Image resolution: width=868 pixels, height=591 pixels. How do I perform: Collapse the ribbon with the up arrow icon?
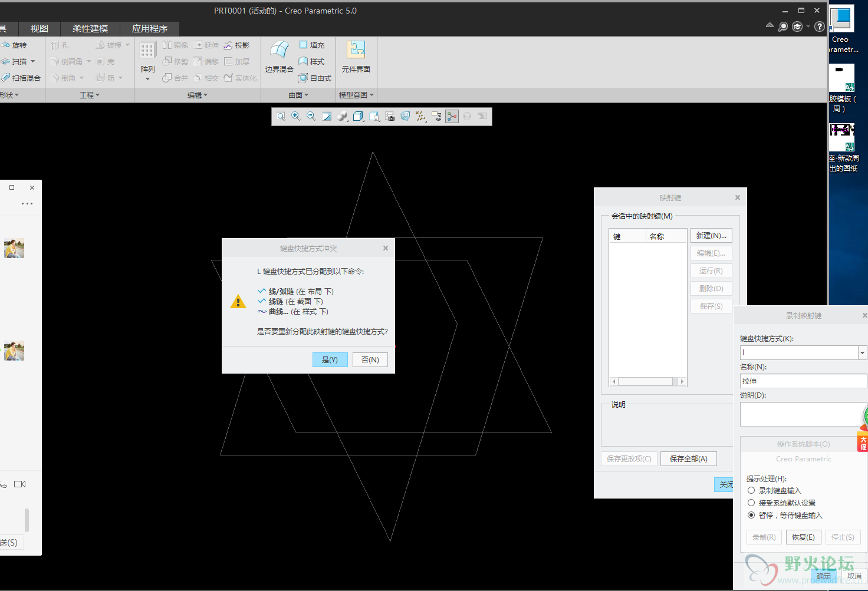(x=770, y=25)
